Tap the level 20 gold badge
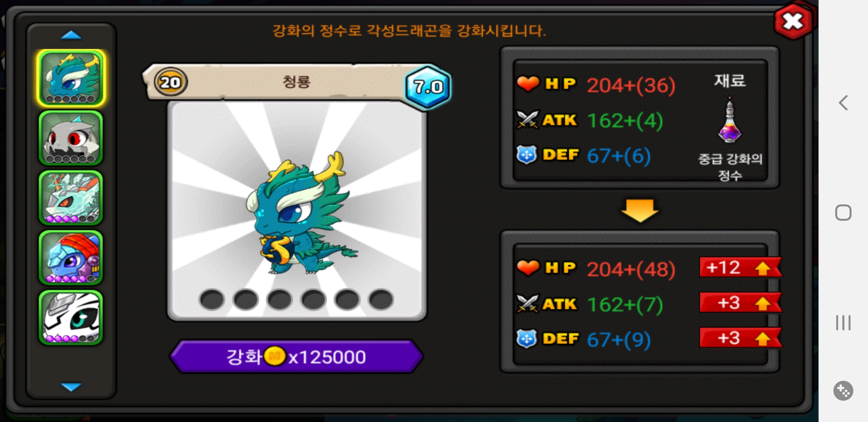Screen dimensions: 868x422 [x=170, y=82]
